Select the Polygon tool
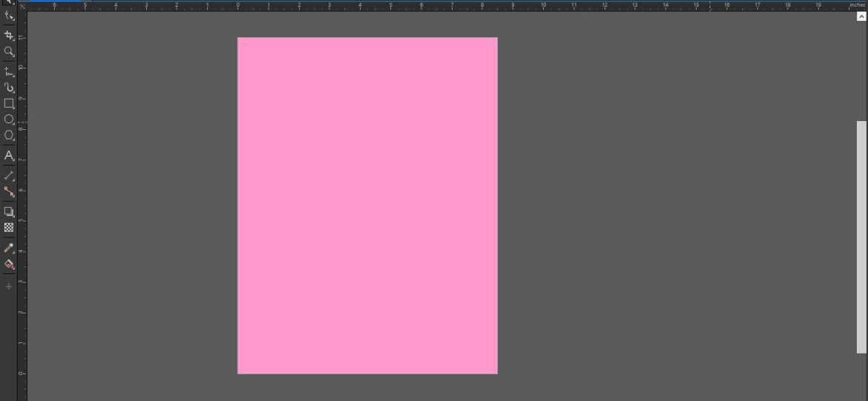 click(9, 136)
